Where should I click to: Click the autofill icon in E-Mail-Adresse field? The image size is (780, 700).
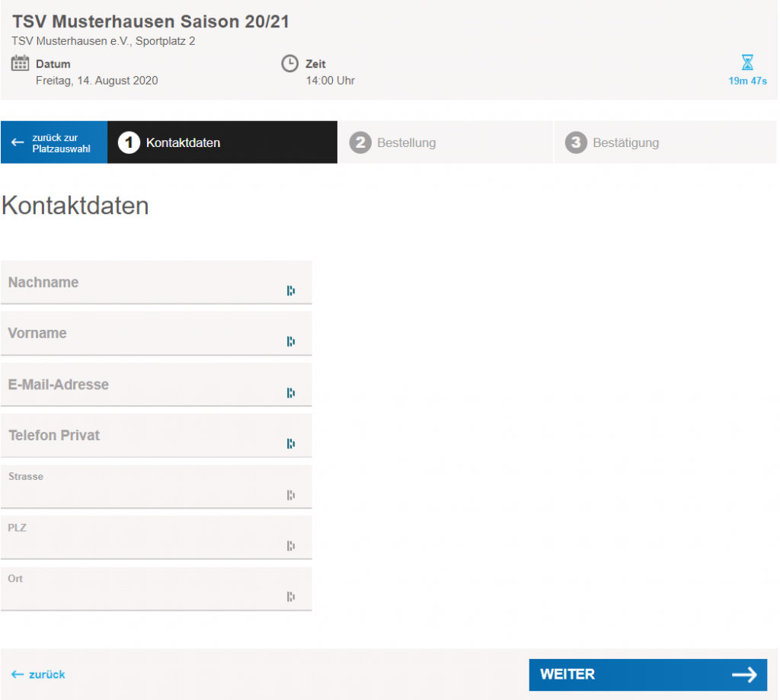pos(291,393)
